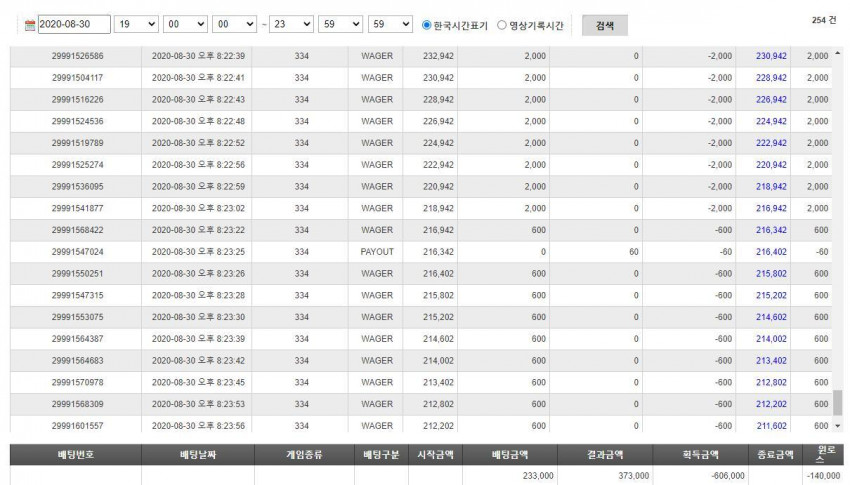Click scrollbar down arrow in table
850x485 pixels.
(838, 426)
